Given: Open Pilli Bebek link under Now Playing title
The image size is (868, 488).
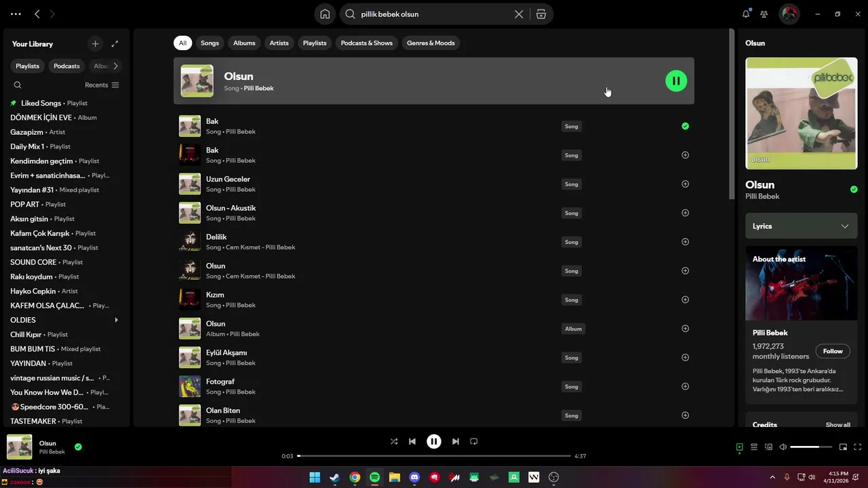Looking at the screenshot, I should [x=762, y=197].
